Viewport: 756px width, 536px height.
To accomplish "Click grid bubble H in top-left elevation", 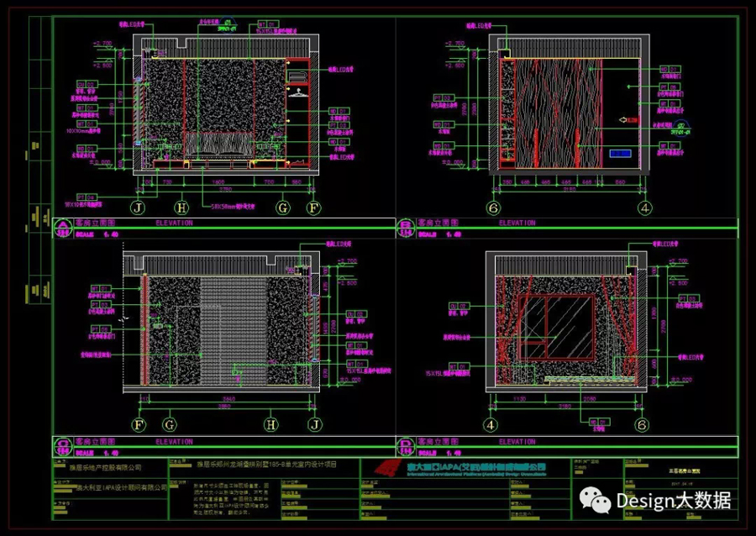I will pyautogui.click(x=181, y=207).
